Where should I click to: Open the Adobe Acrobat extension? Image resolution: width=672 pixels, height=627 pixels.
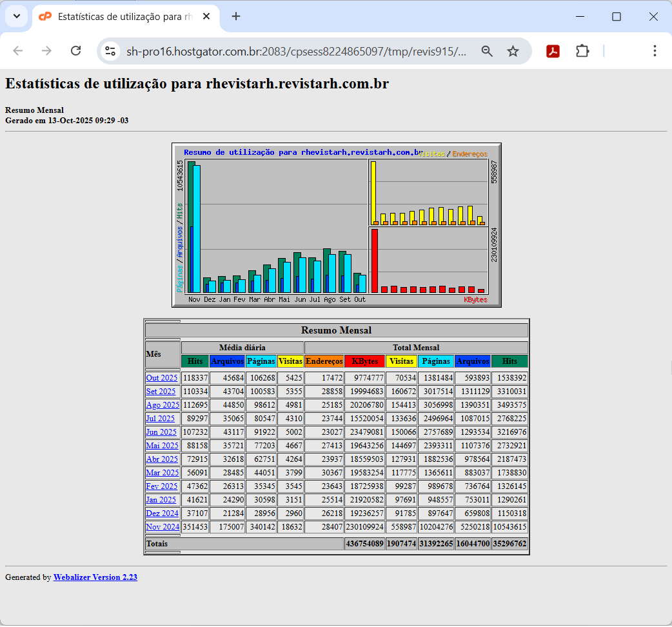(x=553, y=51)
